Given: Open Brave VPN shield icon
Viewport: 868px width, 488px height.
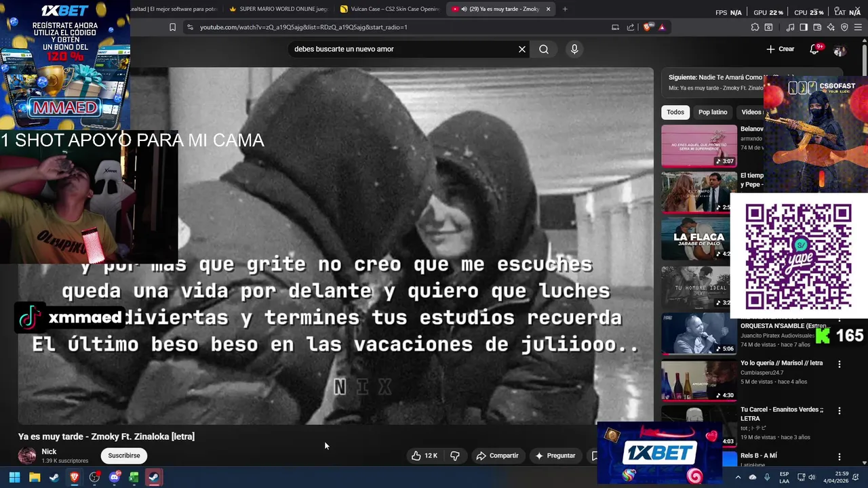Looking at the screenshot, I should [x=844, y=27].
